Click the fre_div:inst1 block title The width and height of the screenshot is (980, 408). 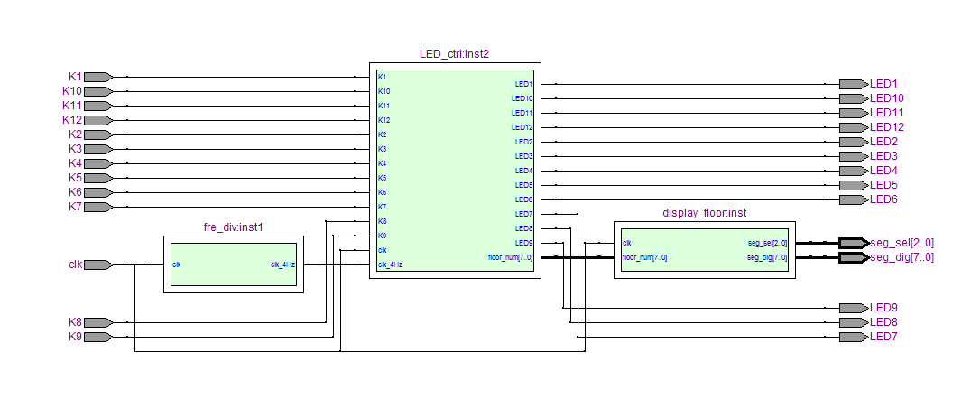pos(233,227)
